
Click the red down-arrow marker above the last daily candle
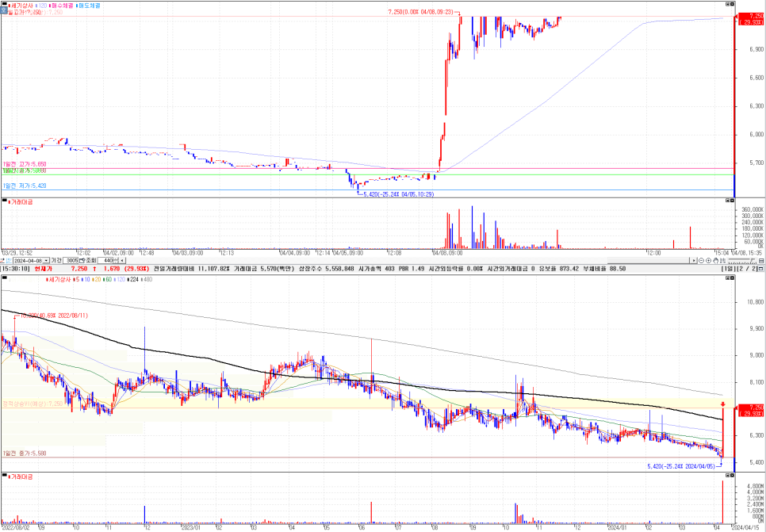coord(722,404)
